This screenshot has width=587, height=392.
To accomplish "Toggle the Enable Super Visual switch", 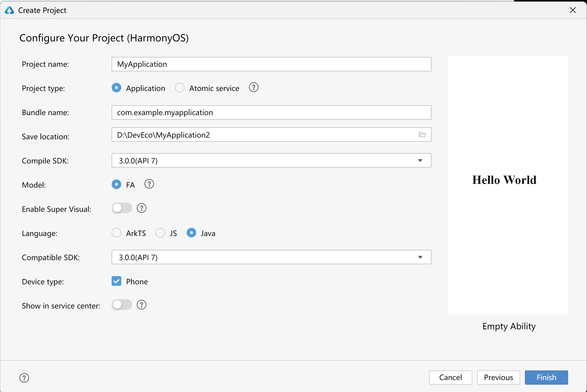I will (x=122, y=208).
